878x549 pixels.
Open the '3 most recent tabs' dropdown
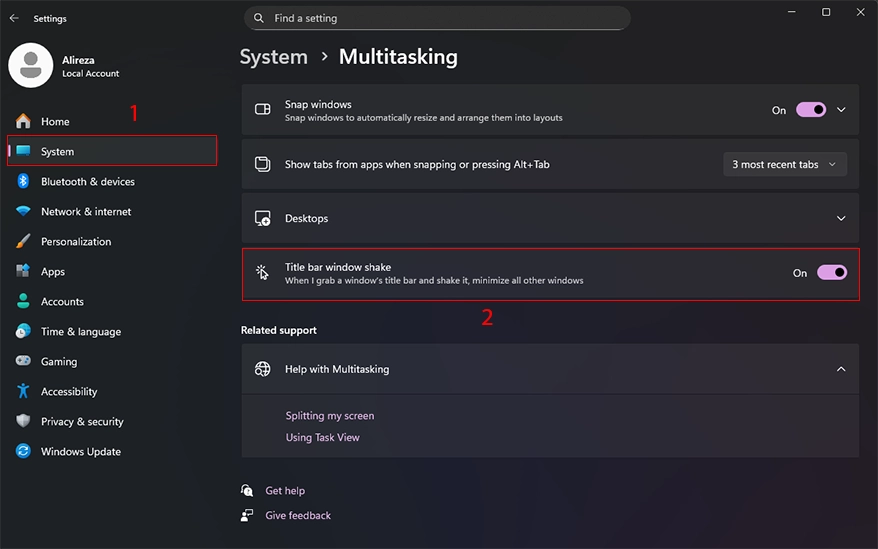click(x=784, y=164)
